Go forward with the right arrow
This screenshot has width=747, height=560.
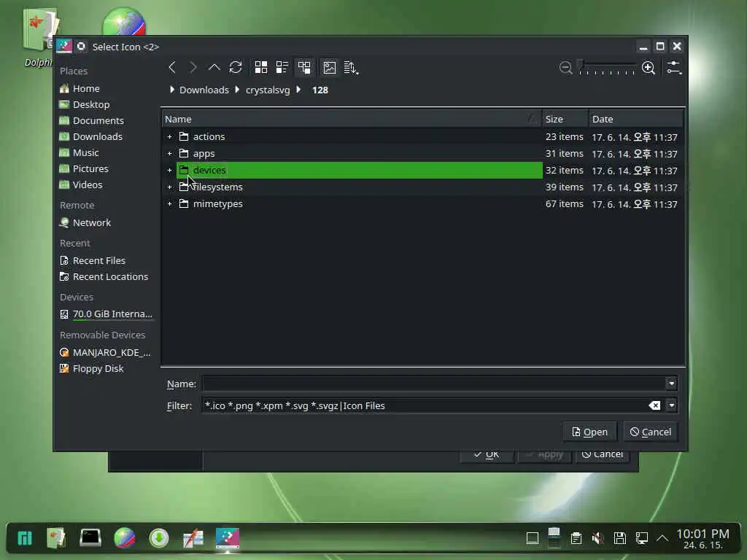[193, 67]
